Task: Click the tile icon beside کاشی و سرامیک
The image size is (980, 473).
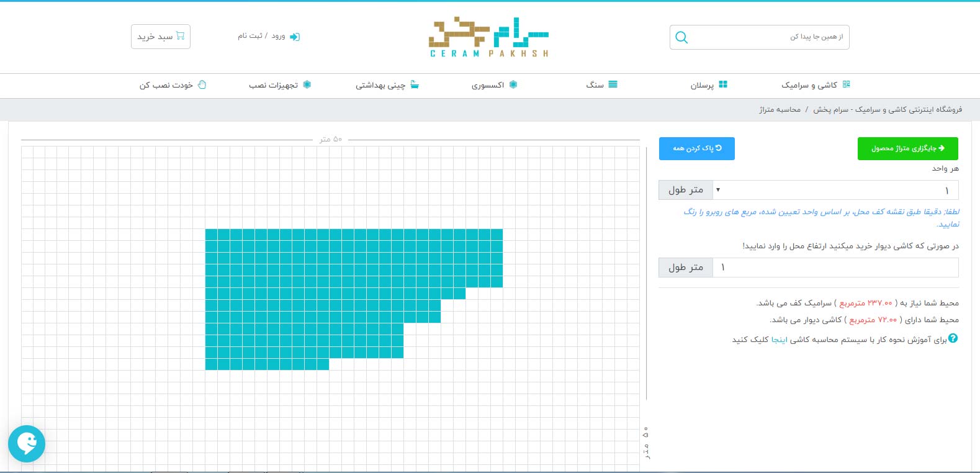Action: coord(846,84)
